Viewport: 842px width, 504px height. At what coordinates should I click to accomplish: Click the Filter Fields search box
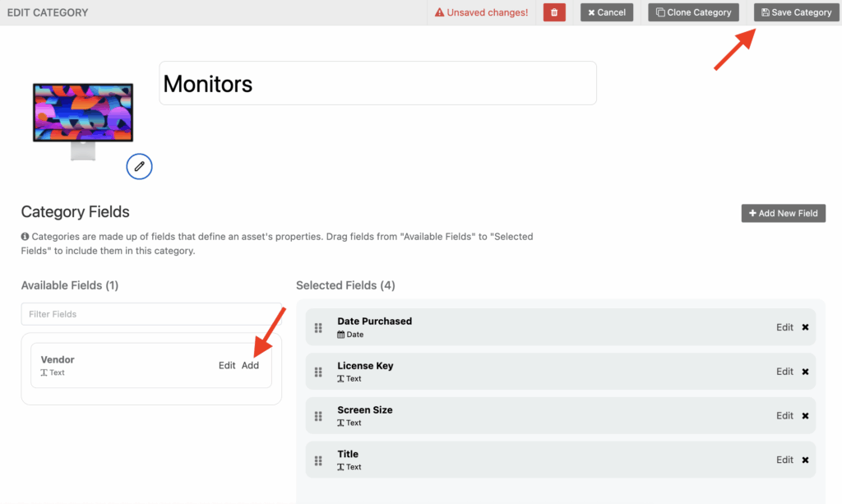click(x=150, y=314)
